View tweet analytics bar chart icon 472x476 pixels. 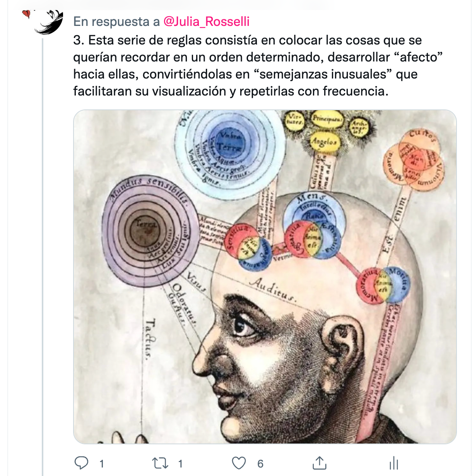(394, 463)
